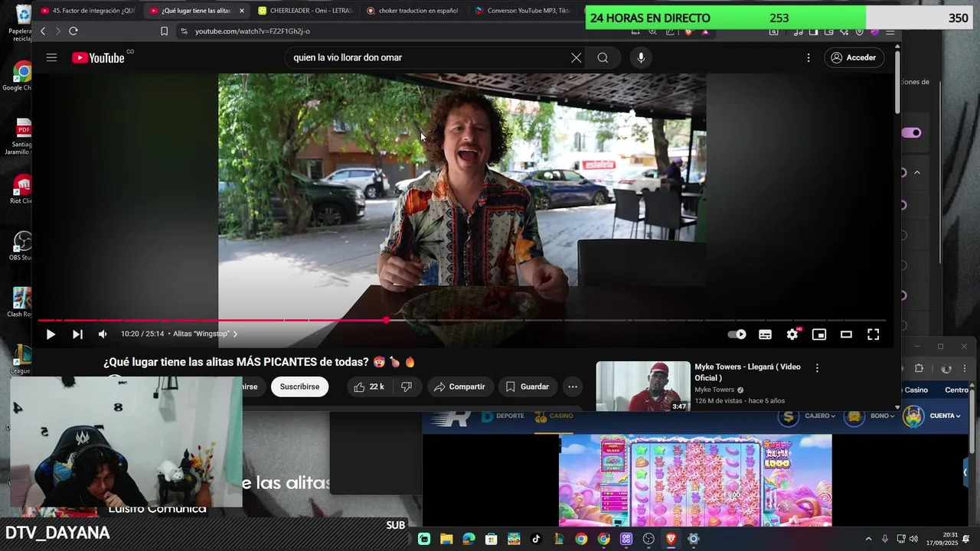Open Brave browser taskbar icon
This screenshot has height=551, width=980.
click(671, 539)
